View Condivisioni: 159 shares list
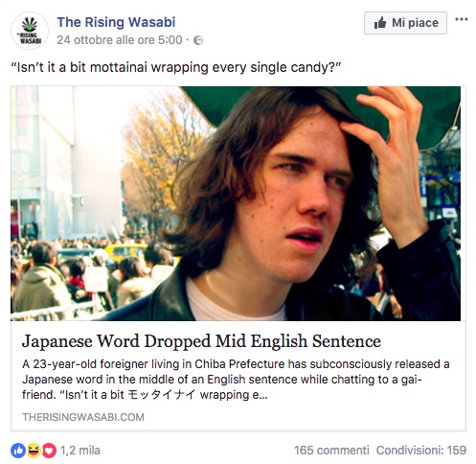This screenshot has height=464, width=476. tap(421, 451)
